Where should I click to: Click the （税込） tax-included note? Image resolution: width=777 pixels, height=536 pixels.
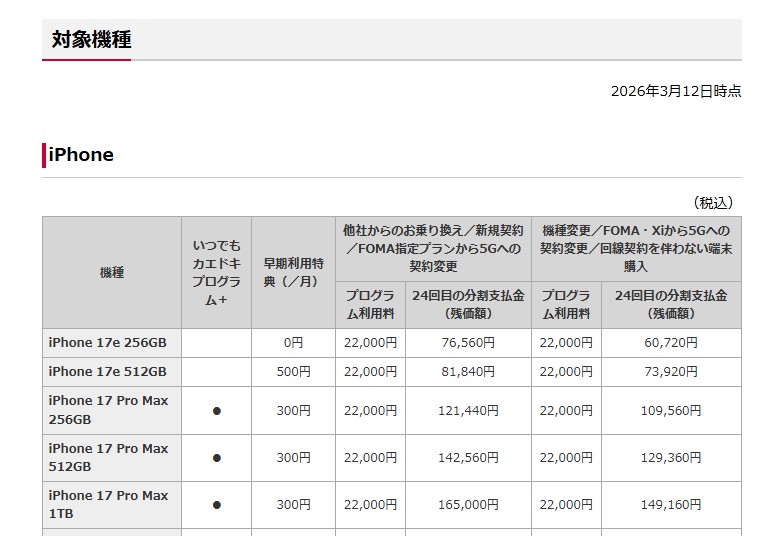[714, 203]
